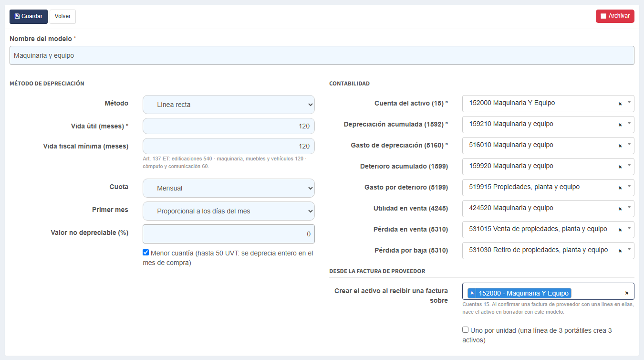Screen dimensions: 644x360
Task: Click the Vida fiscal mínima (meses) field
Action: pos(229,146)
